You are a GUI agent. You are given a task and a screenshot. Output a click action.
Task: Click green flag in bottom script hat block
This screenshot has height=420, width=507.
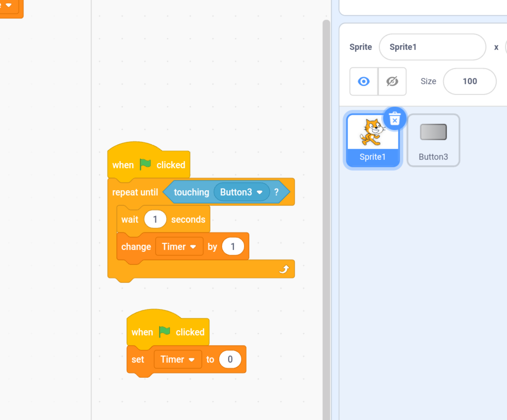pos(164,332)
